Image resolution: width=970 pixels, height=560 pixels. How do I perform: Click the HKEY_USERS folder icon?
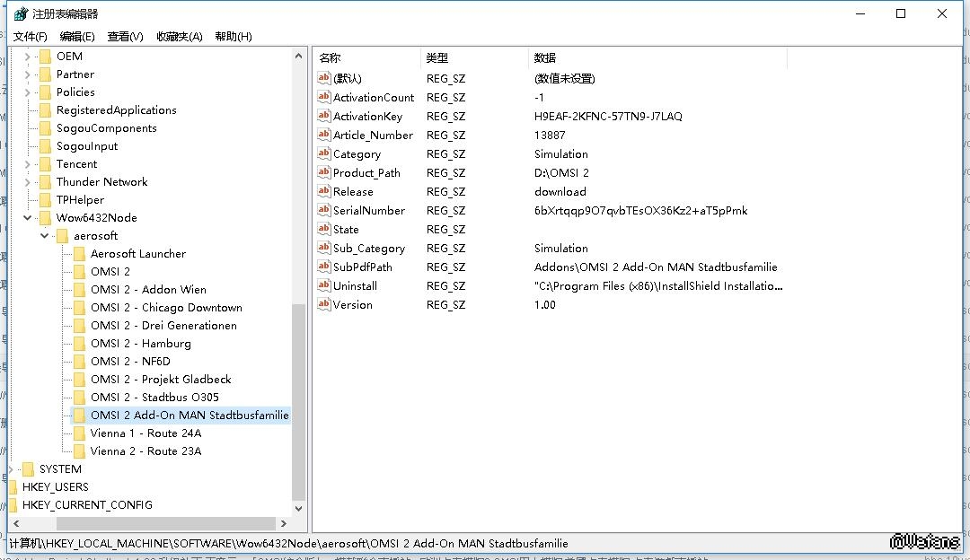pos(13,487)
